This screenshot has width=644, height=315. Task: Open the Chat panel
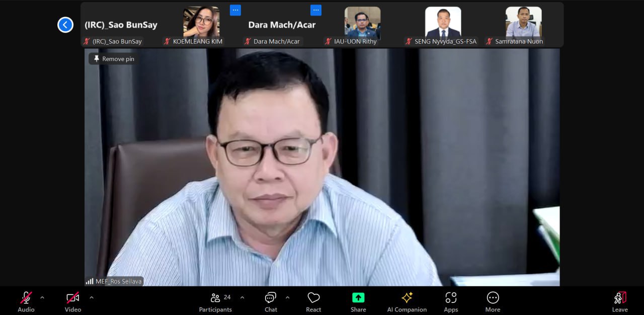click(x=271, y=302)
